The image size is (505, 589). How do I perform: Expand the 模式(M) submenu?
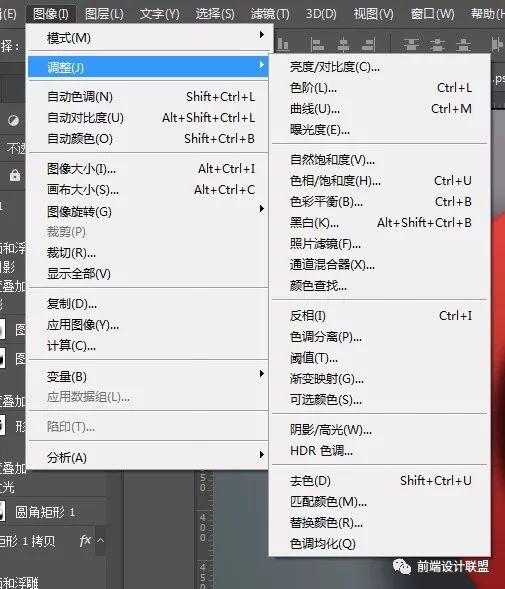[x=149, y=38]
